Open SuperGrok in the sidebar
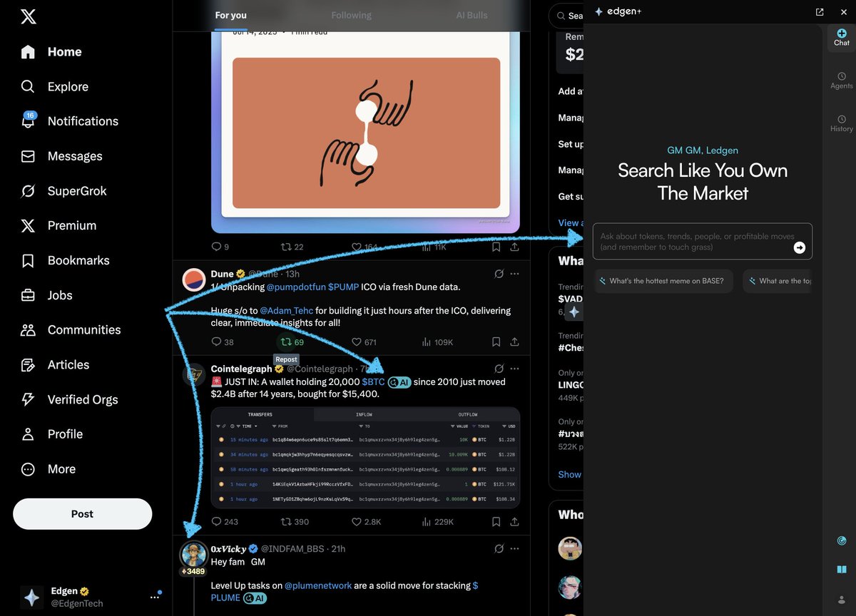856x616 pixels. pyautogui.click(x=63, y=190)
